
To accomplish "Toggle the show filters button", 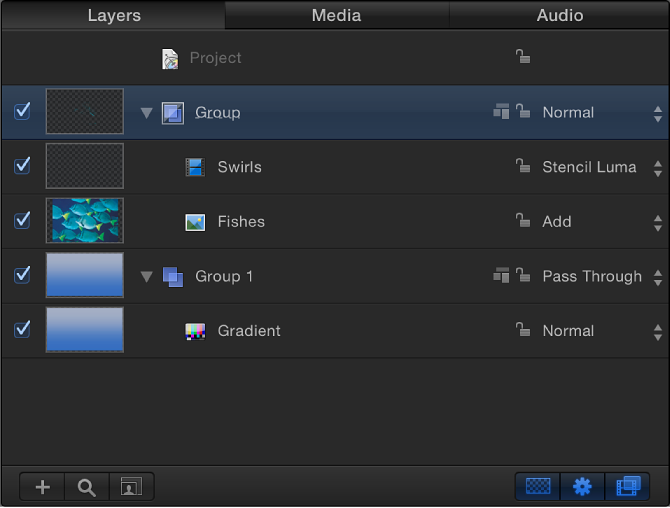I will 627,486.
